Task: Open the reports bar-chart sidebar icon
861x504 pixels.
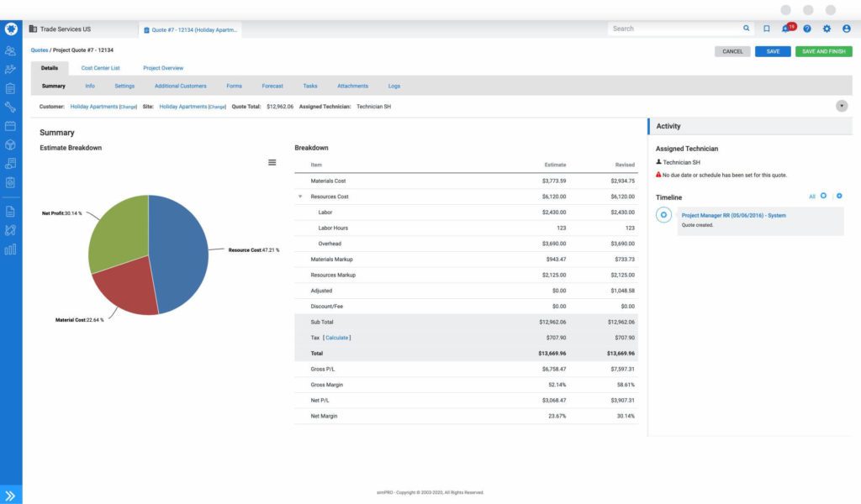Action: [10, 249]
